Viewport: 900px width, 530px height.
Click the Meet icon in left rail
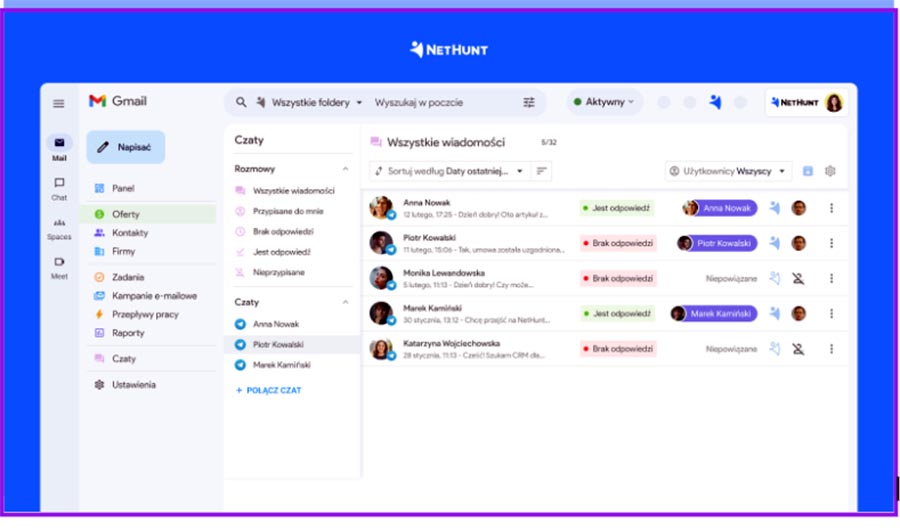point(59,262)
